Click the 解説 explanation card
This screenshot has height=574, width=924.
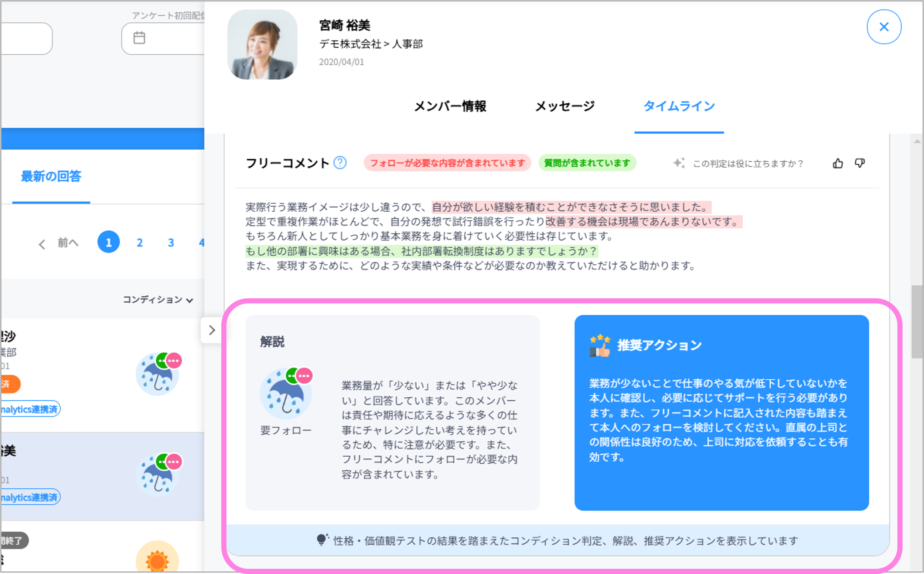392,413
